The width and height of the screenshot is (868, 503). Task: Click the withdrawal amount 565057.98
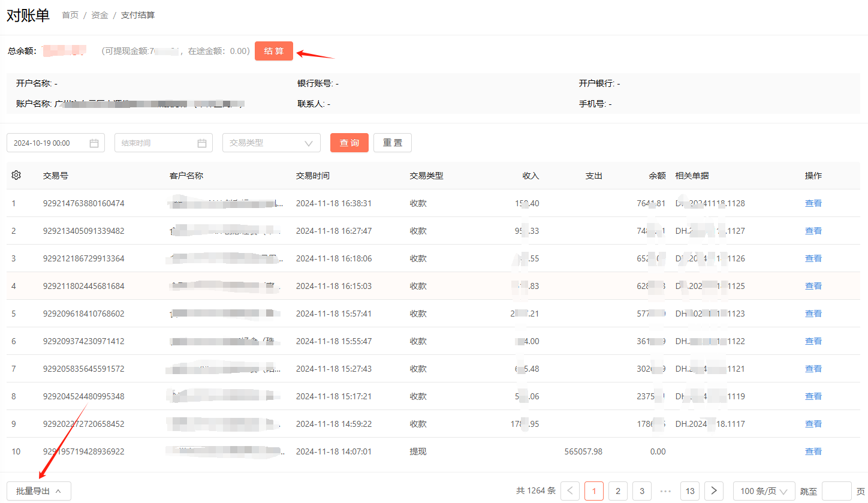click(x=584, y=451)
